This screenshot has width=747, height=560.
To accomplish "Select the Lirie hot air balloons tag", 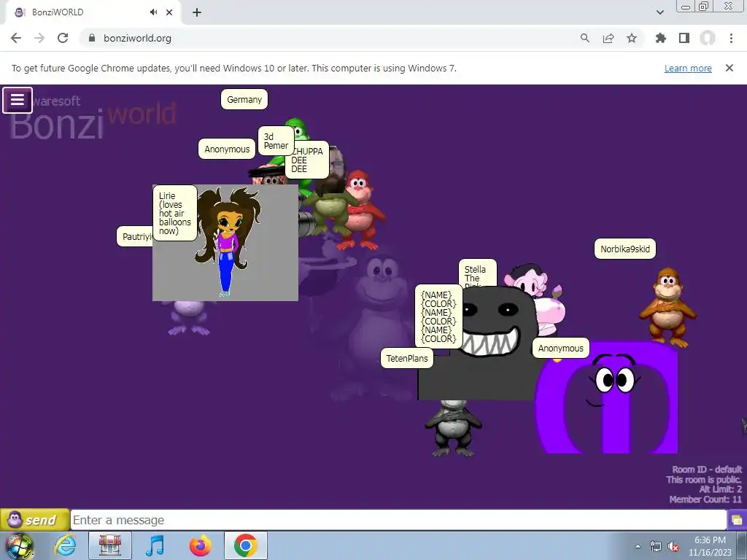I will point(175,213).
